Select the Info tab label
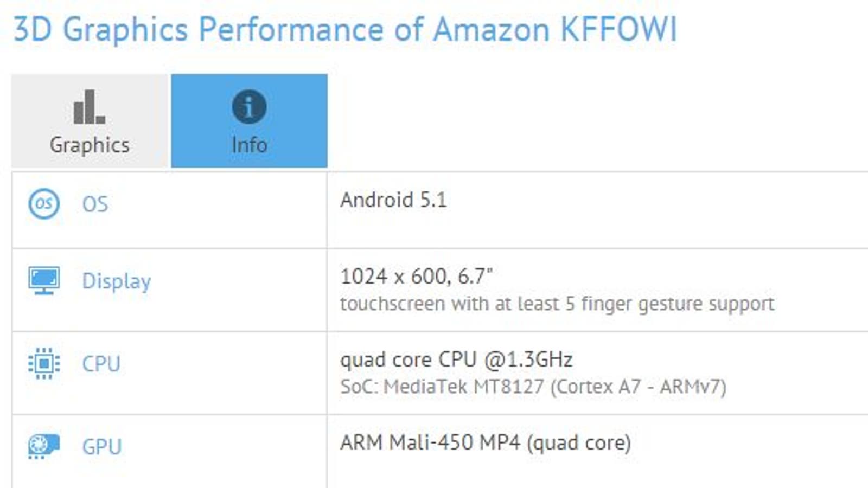 coord(249,145)
